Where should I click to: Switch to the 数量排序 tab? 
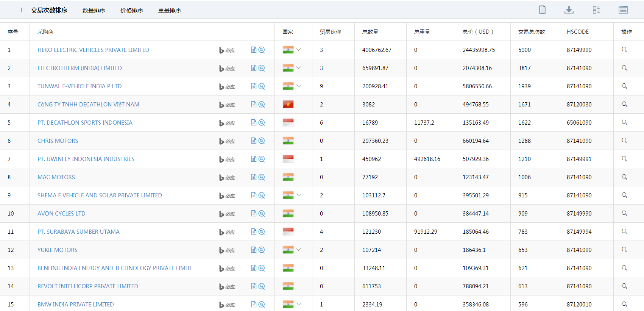[x=94, y=11]
